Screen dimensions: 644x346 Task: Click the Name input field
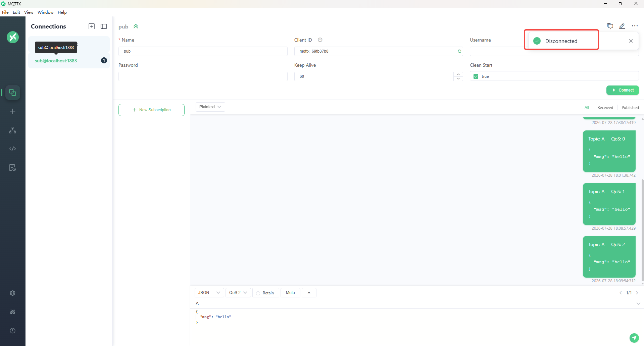coord(203,51)
